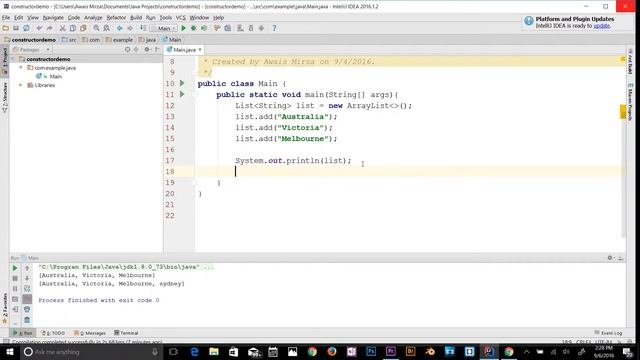Viewport: 640px width, 360px height.
Task: Select the constructordemo root node
Action: click(48, 59)
